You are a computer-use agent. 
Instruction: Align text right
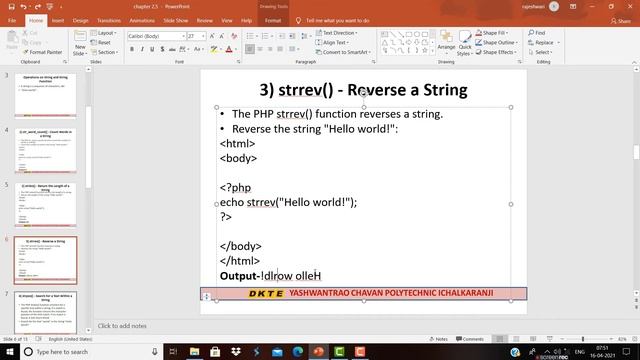[x=270, y=49]
